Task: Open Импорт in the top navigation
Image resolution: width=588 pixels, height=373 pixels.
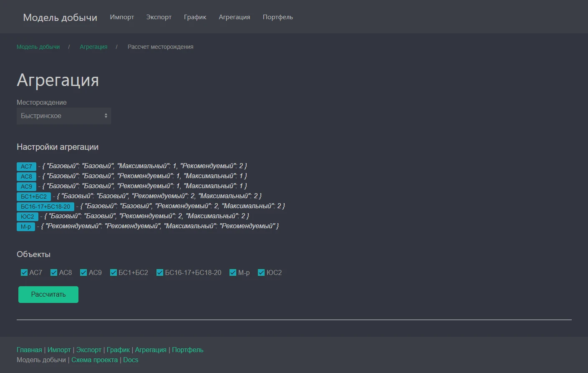Action: coord(122,17)
